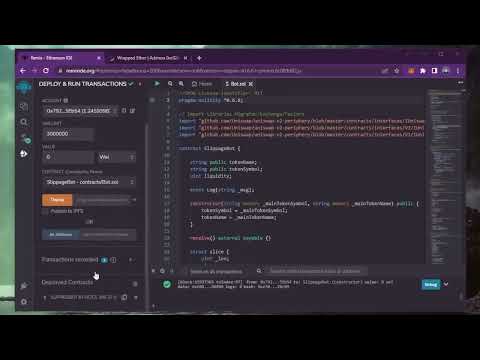Click the Deployed Contracts heading

[67, 282]
